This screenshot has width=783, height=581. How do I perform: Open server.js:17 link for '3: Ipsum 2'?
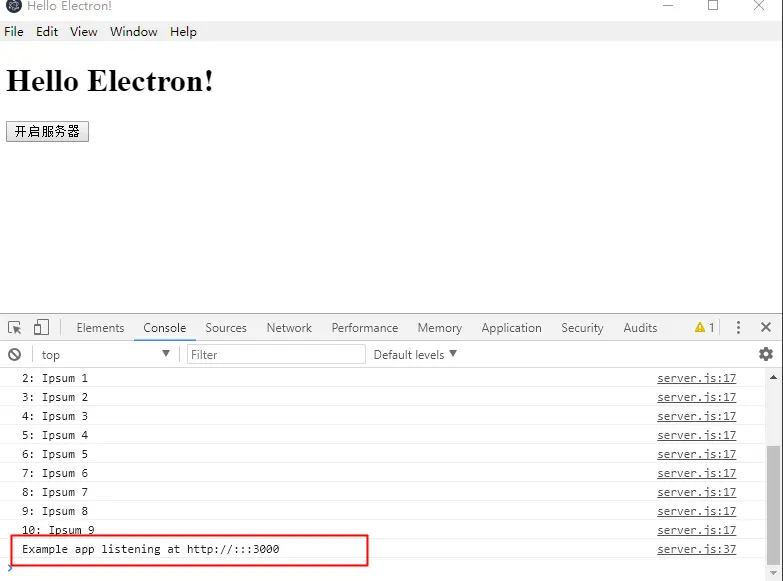[697, 397]
